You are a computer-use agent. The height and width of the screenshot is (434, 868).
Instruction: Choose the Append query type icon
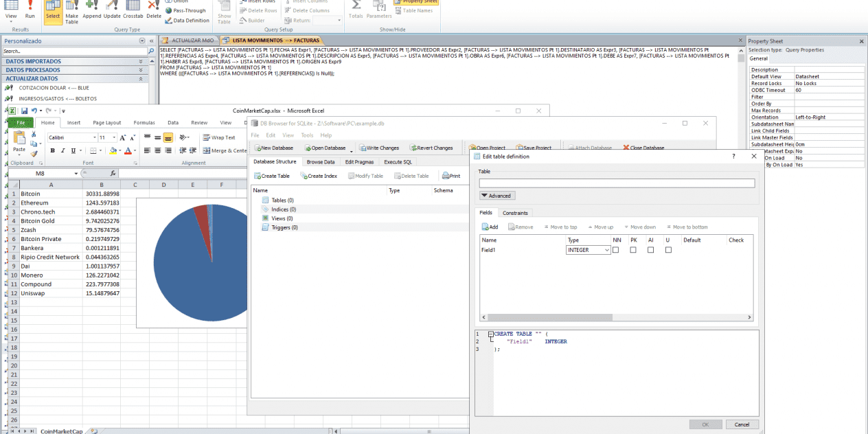point(92,10)
